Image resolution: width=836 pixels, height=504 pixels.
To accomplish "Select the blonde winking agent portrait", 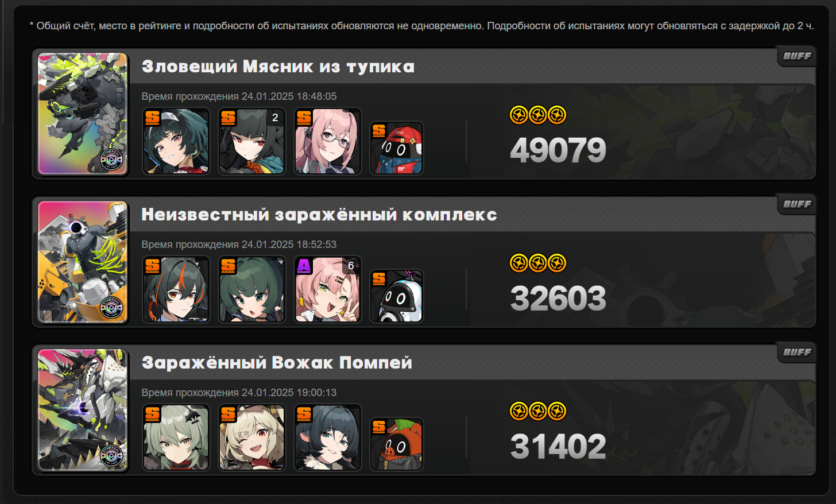I will (252, 437).
